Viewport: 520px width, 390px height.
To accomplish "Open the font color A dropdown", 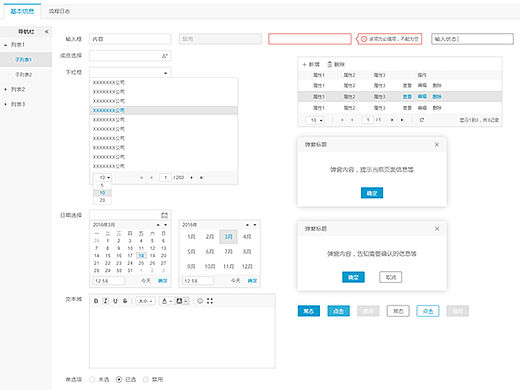I will tap(166, 301).
